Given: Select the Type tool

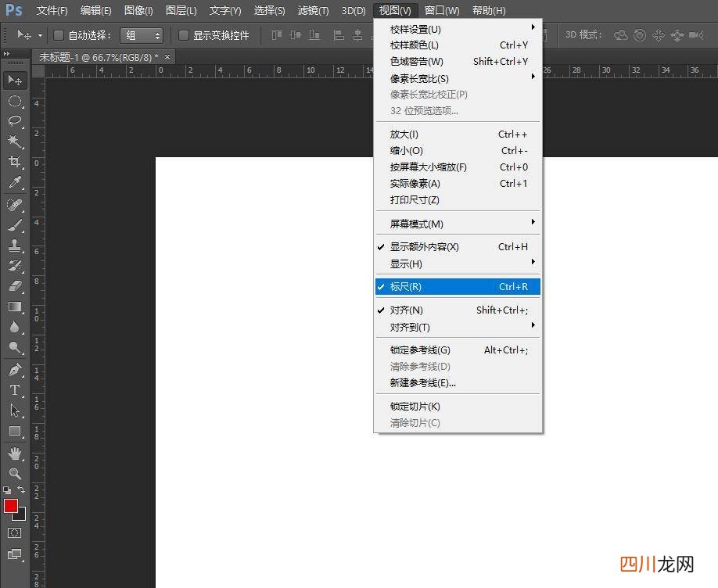Looking at the screenshot, I should click(15, 389).
